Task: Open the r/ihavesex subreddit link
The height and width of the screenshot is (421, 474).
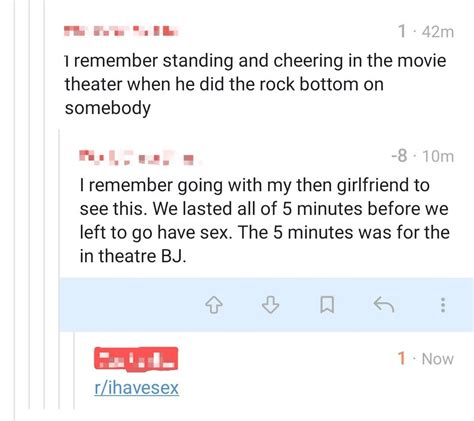Action: [x=137, y=388]
